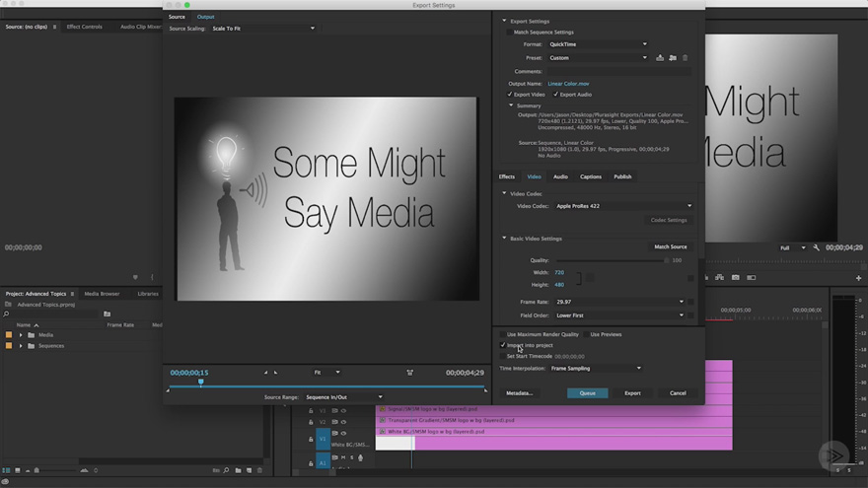
Task: Click the export preview playhead marker
Action: (201, 382)
